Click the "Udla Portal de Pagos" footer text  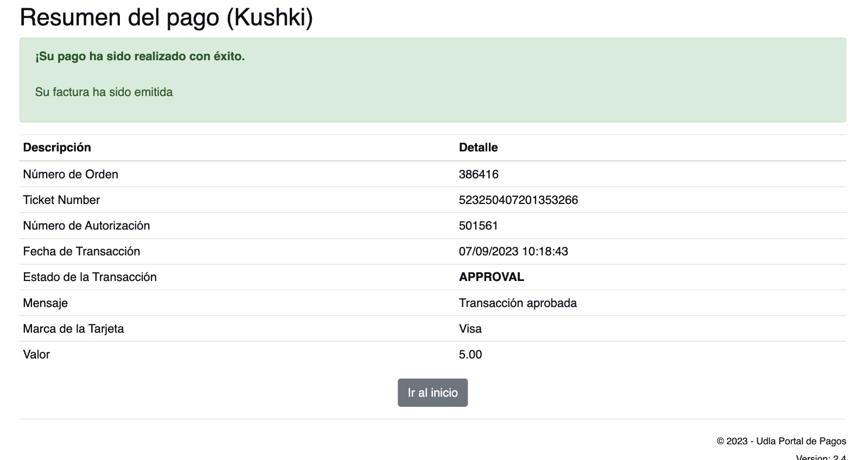[801, 441]
